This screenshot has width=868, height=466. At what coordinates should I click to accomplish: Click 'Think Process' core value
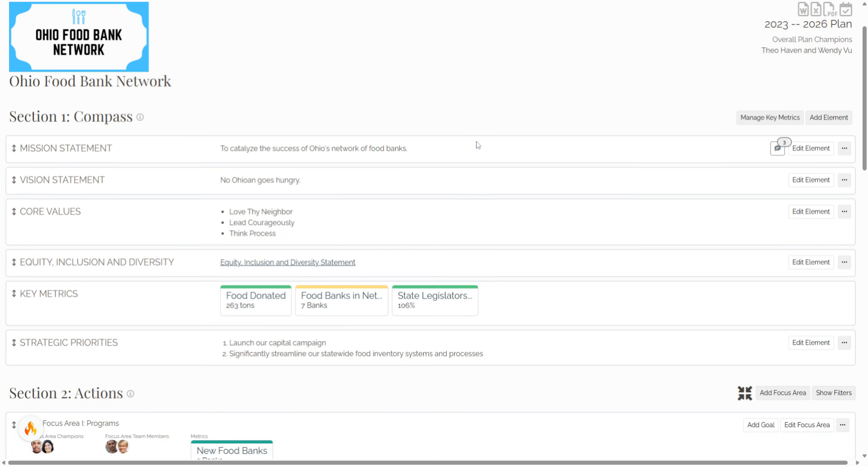coord(252,233)
